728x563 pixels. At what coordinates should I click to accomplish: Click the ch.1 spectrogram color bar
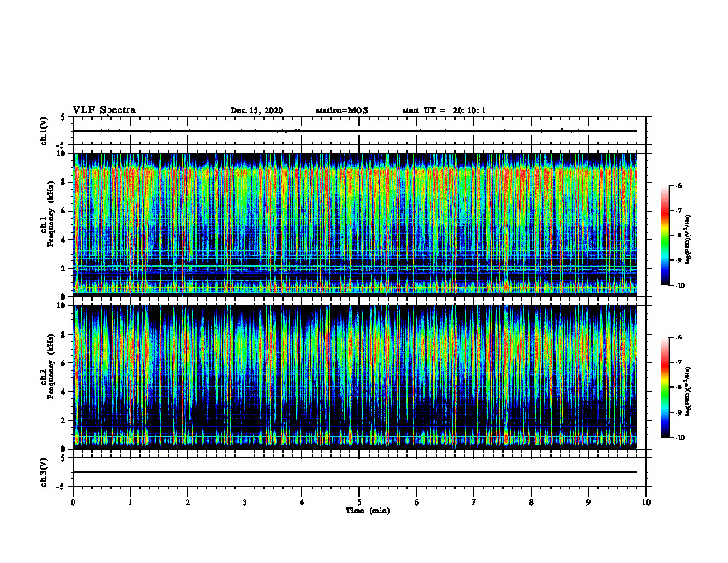[x=665, y=236]
